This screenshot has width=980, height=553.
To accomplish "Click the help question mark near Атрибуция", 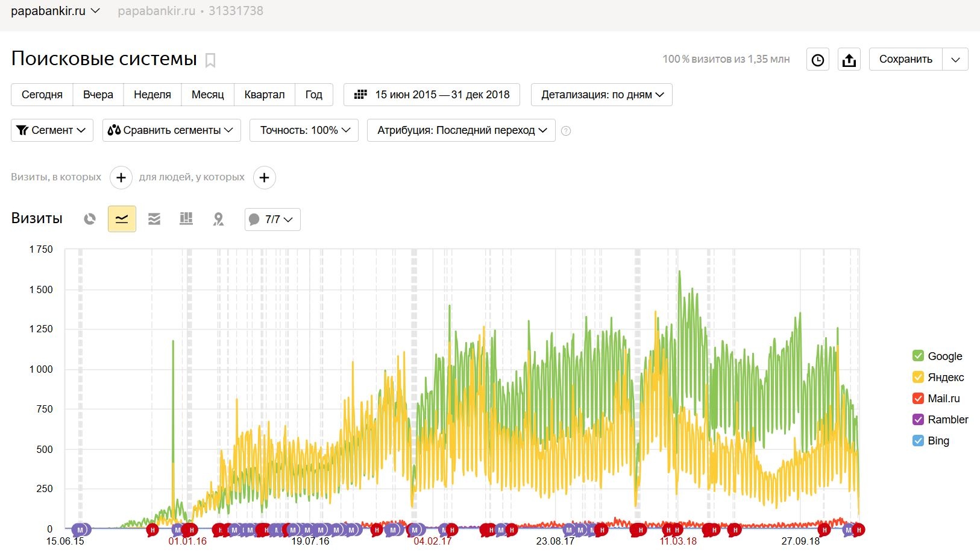I will pyautogui.click(x=566, y=131).
